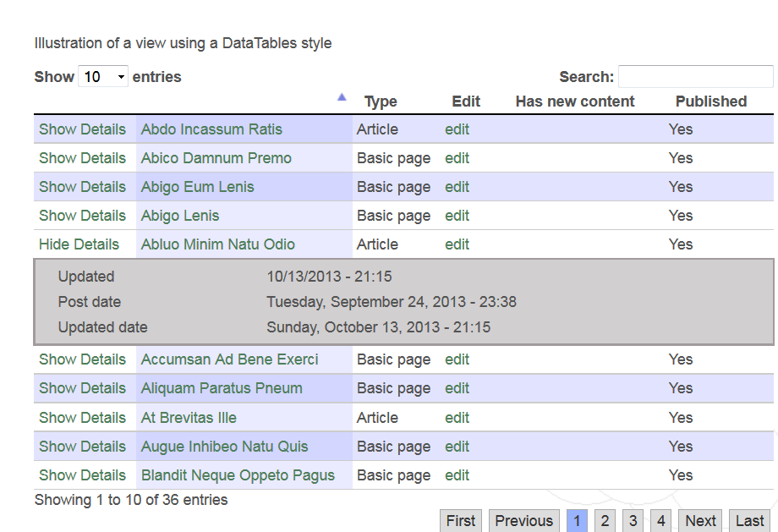Sort the table by Type column
This screenshot has width=778, height=532.
point(381,101)
